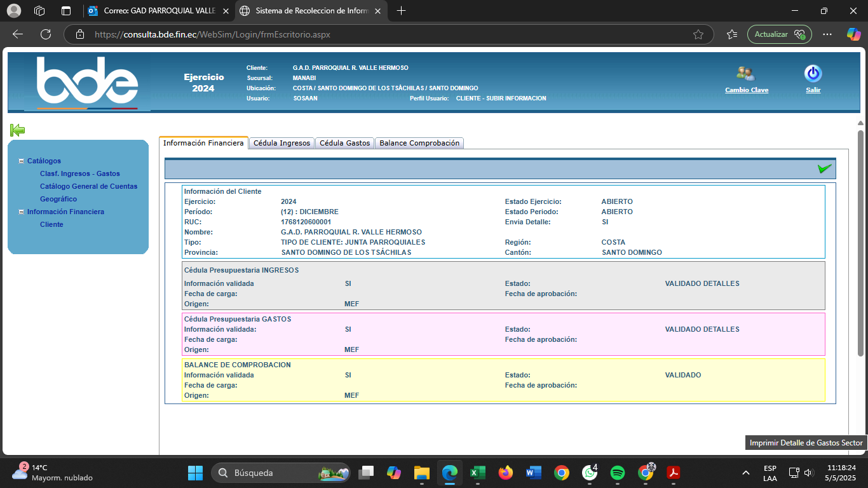Open Catálogo General de Cuentas link
Viewport: 868px width, 488px height.
tap(88, 186)
